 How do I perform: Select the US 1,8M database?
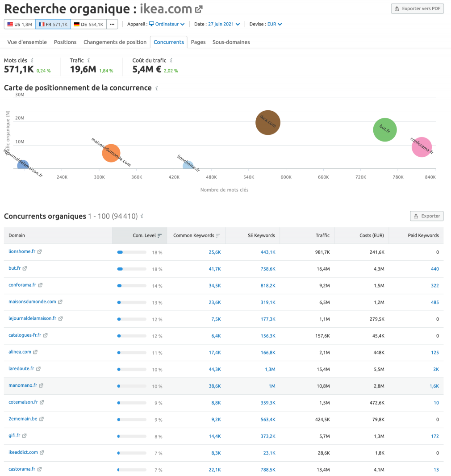click(20, 24)
